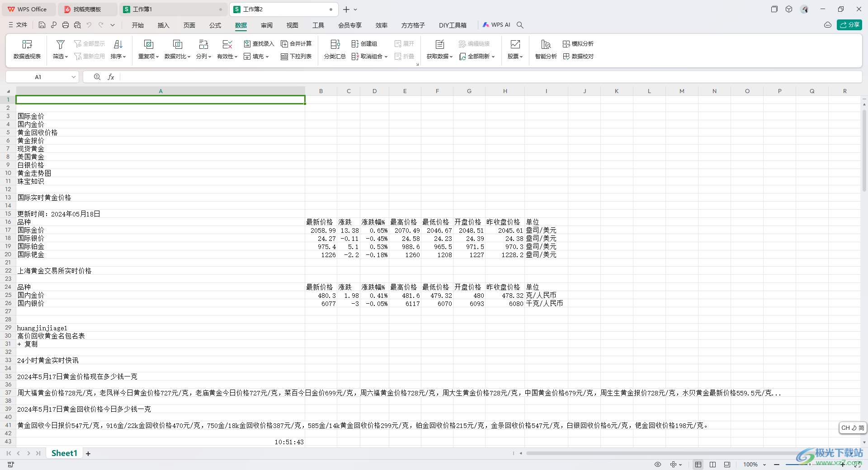
Task: Open the Duplicates (重复项) tool
Action: click(x=148, y=49)
